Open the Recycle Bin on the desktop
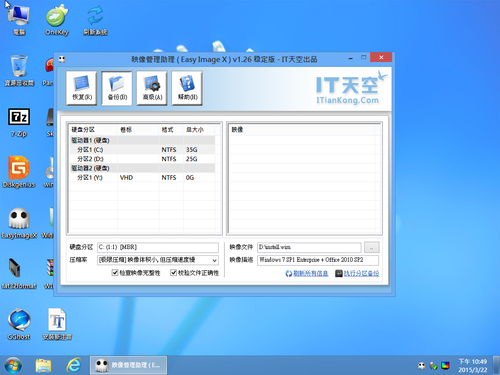 point(19,71)
